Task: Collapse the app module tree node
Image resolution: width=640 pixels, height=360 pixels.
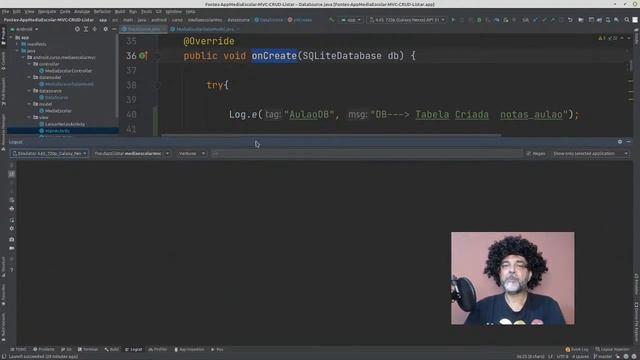Action: click(11, 38)
